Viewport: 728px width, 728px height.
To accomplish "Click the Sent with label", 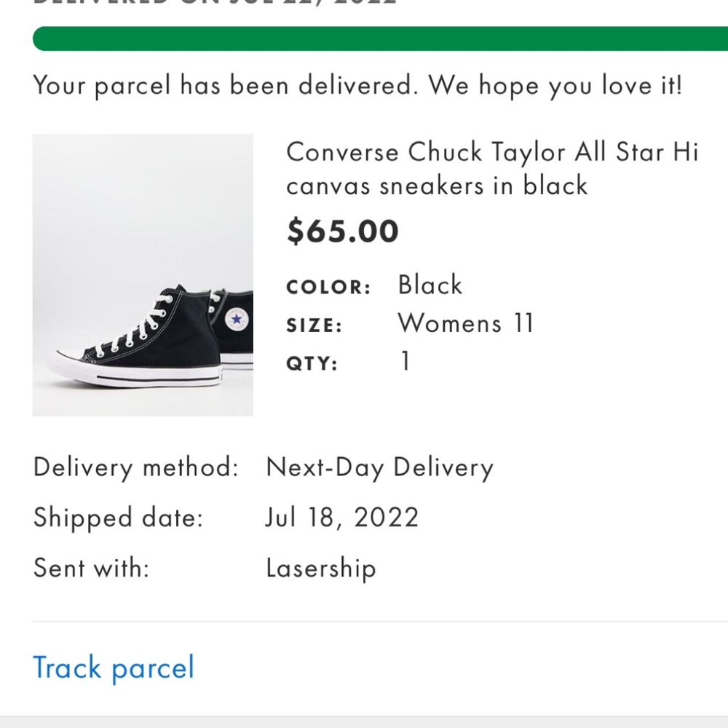I will [90, 569].
